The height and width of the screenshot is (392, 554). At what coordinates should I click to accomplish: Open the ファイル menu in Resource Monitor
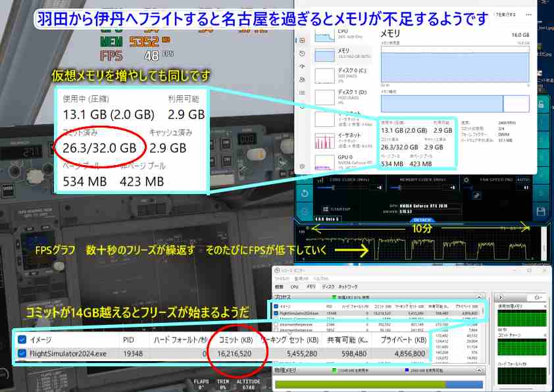point(281,279)
